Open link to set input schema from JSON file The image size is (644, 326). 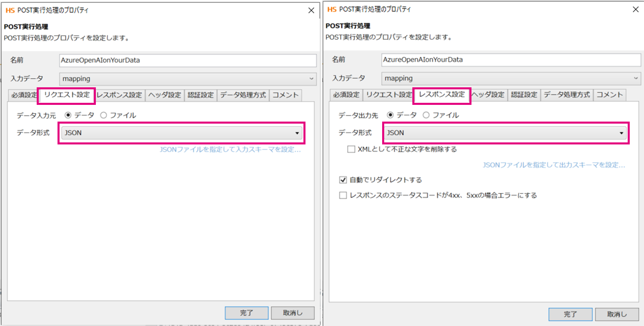click(x=230, y=150)
